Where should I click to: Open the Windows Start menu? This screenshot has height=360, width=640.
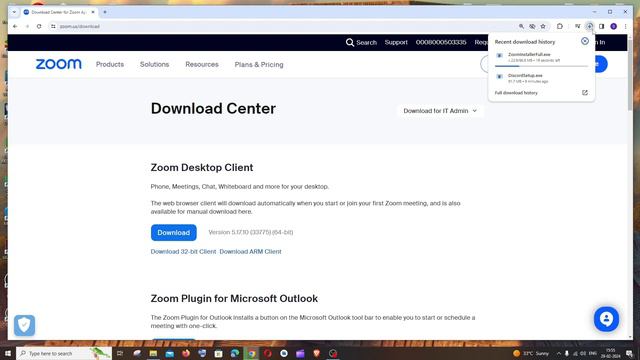(8, 353)
